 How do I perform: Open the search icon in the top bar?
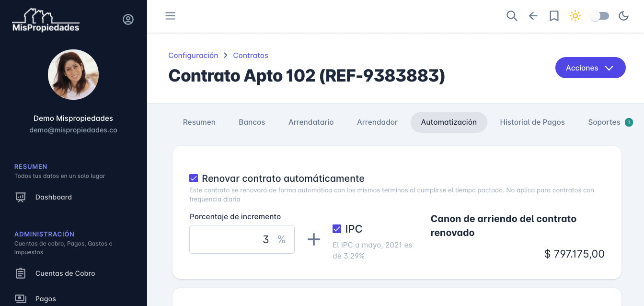click(512, 16)
